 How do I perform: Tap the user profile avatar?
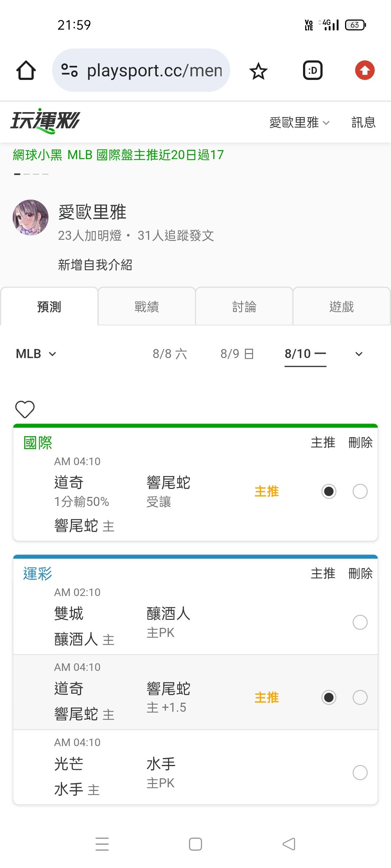(30, 217)
